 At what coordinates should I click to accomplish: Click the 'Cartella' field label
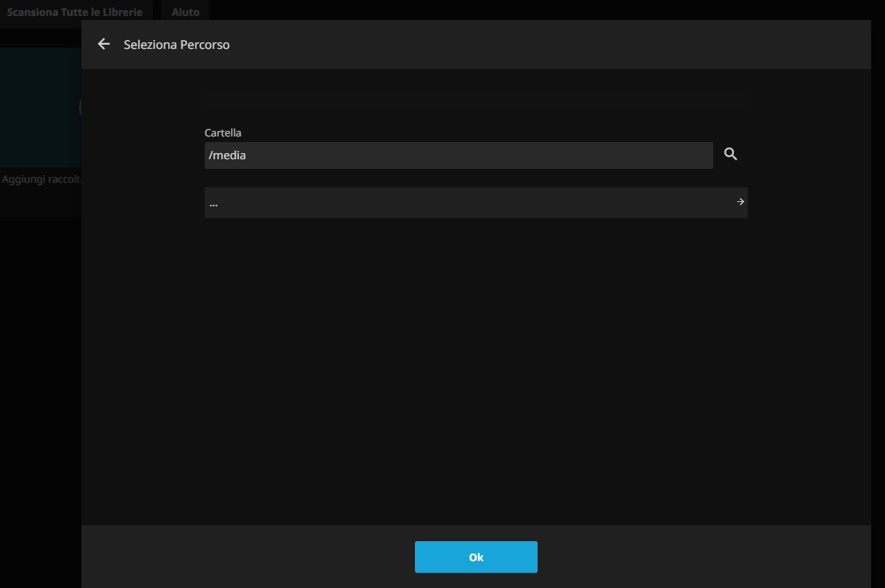tap(223, 132)
